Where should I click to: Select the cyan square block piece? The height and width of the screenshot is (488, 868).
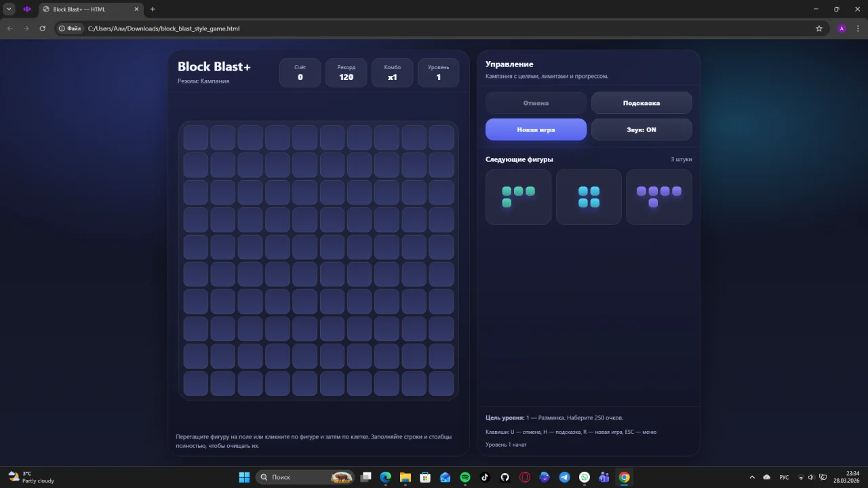tap(589, 197)
